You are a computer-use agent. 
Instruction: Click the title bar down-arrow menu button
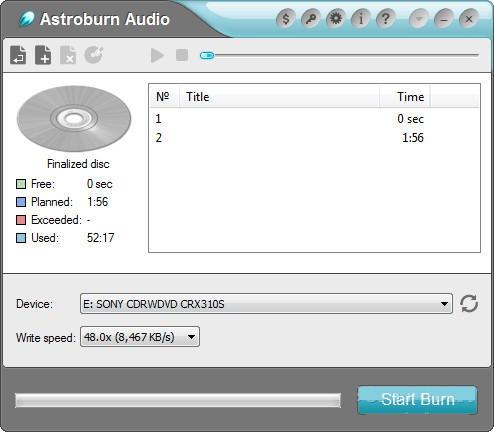(x=419, y=19)
